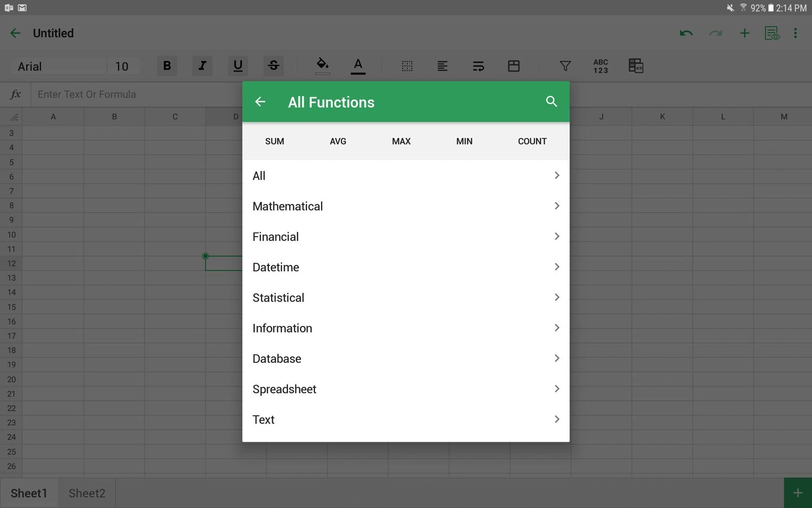Viewport: 812px width, 508px height.
Task: Apply strikethrough formatting
Action: click(x=273, y=66)
